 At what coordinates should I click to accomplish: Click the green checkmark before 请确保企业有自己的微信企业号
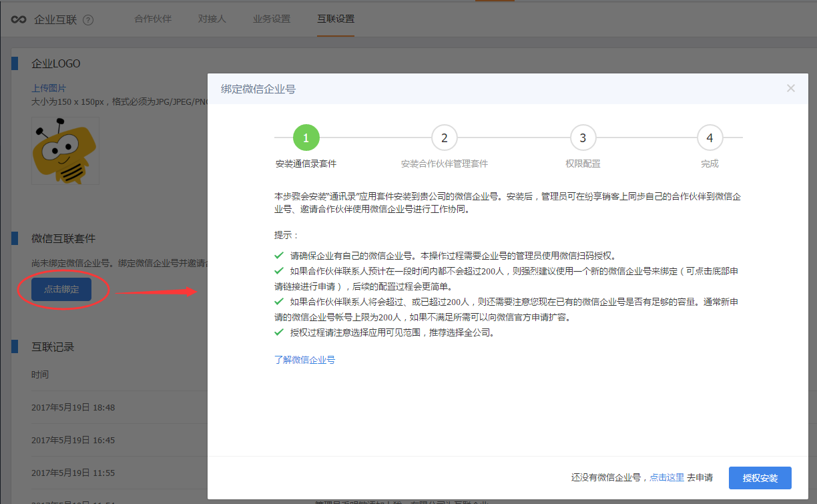[x=279, y=255]
